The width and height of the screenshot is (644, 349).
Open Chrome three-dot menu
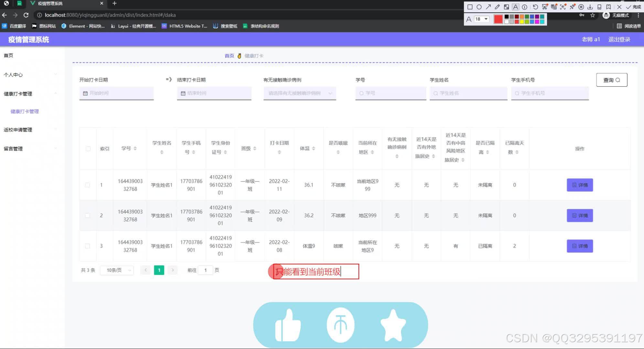pos(638,15)
